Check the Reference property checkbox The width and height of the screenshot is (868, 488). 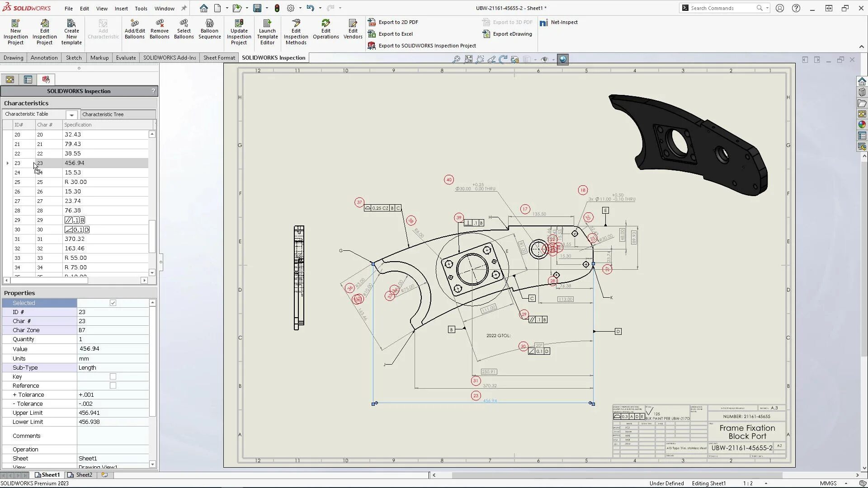(x=113, y=386)
